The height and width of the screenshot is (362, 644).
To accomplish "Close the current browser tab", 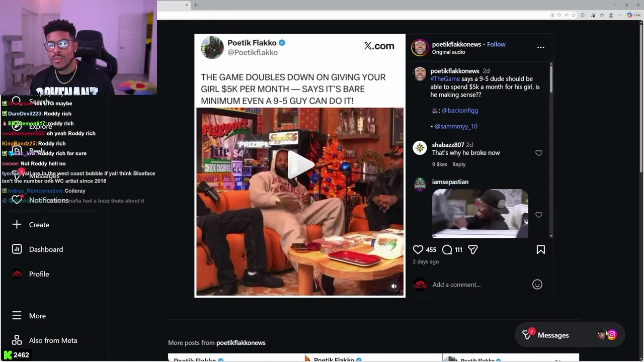I will tap(187, 5).
